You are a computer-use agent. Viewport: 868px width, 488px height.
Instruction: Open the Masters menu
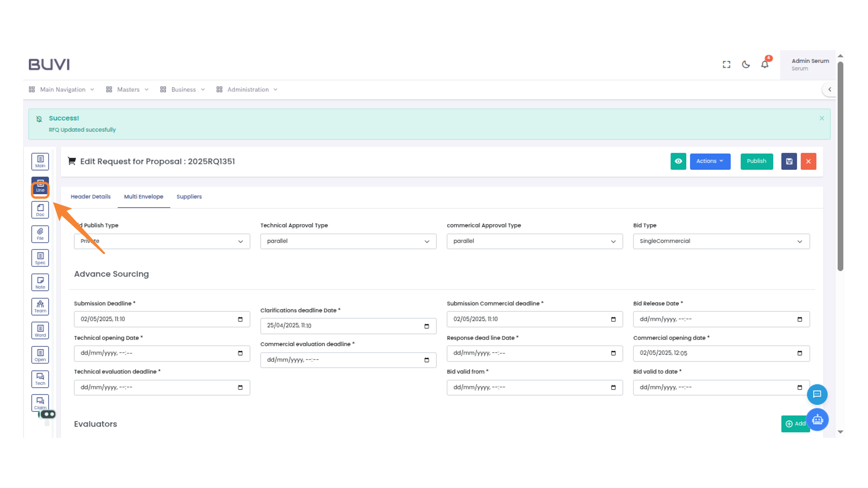(x=128, y=89)
